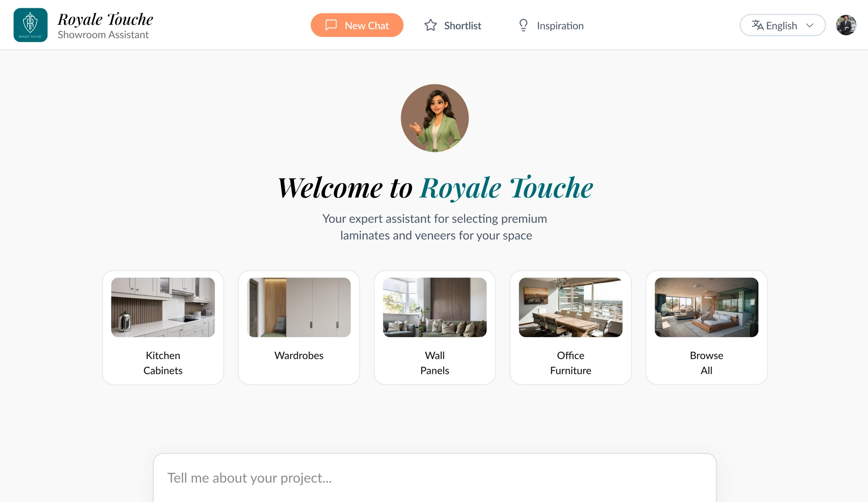Click the assistant avatar illustration

[x=435, y=118]
